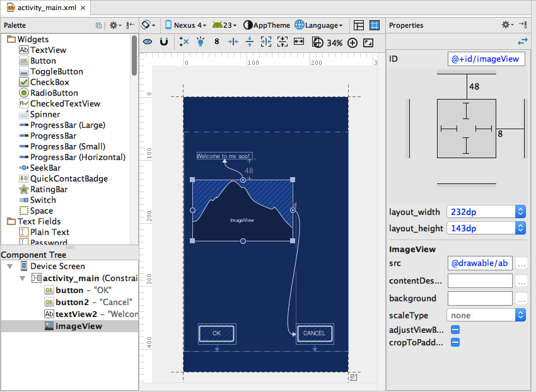536x392 pixels.
Task: Click the expand horizontally icon
Action: click(x=299, y=42)
